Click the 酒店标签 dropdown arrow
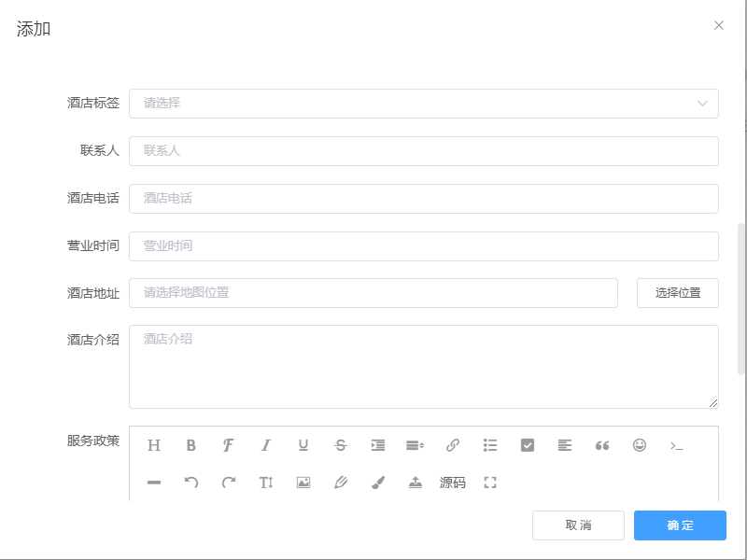Image resolution: width=747 pixels, height=560 pixels. pos(702,104)
